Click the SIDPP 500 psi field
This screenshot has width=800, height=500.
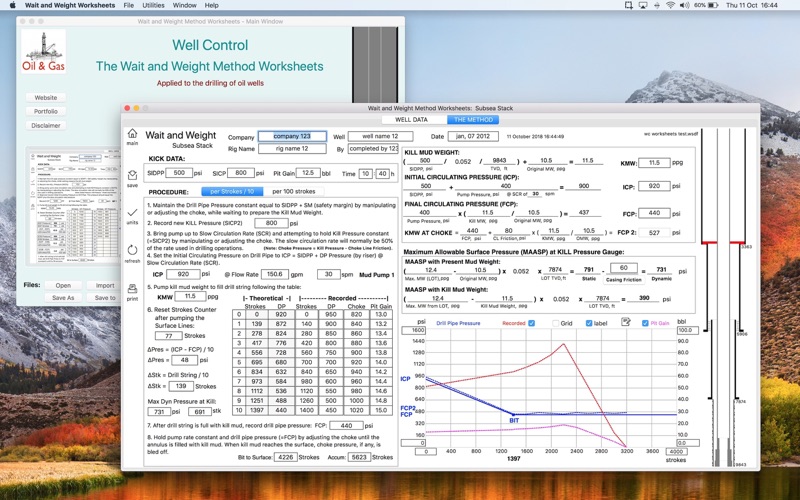click(x=179, y=173)
